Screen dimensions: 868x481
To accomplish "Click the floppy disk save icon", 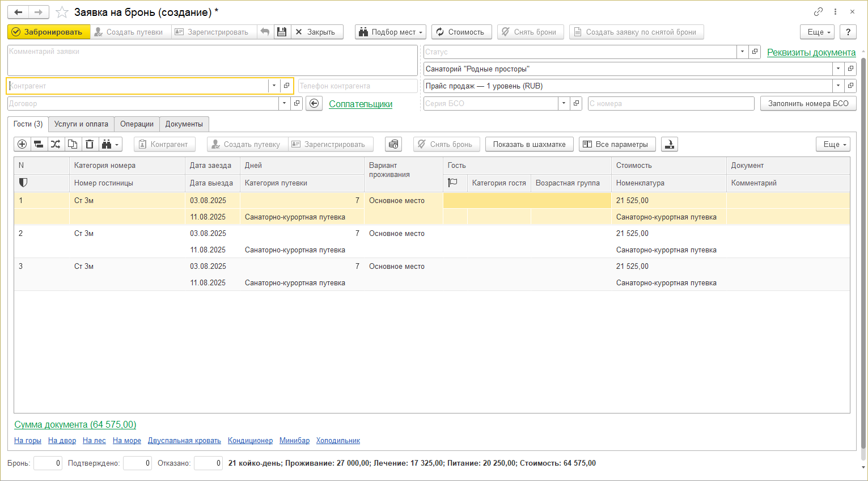I will (282, 32).
